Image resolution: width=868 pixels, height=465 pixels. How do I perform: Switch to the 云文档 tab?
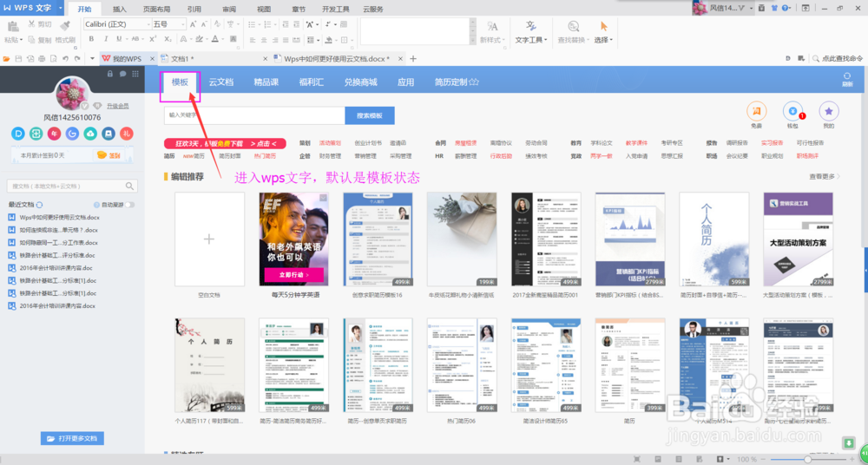click(x=220, y=82)
